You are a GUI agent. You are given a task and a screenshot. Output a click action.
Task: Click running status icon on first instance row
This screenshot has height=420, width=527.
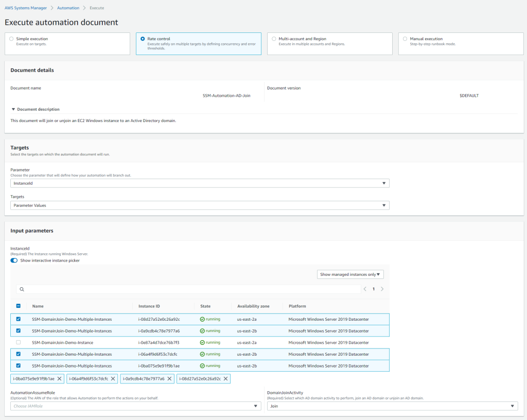click(201, 319)
